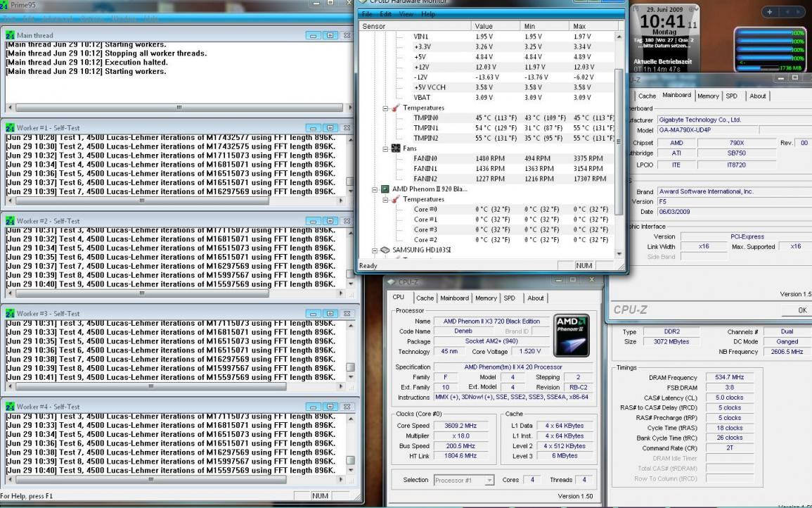Click the Core Speed value 3609.2 MHz
Viewport: 812px width, 508px height.
(460, 426)
